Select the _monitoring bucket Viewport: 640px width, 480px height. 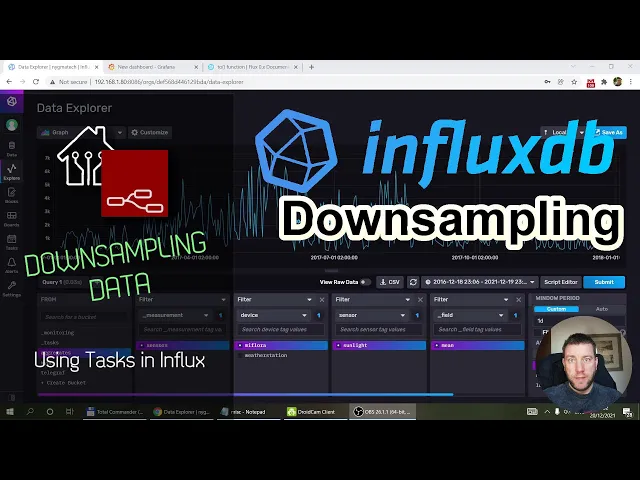click(58, 333)
